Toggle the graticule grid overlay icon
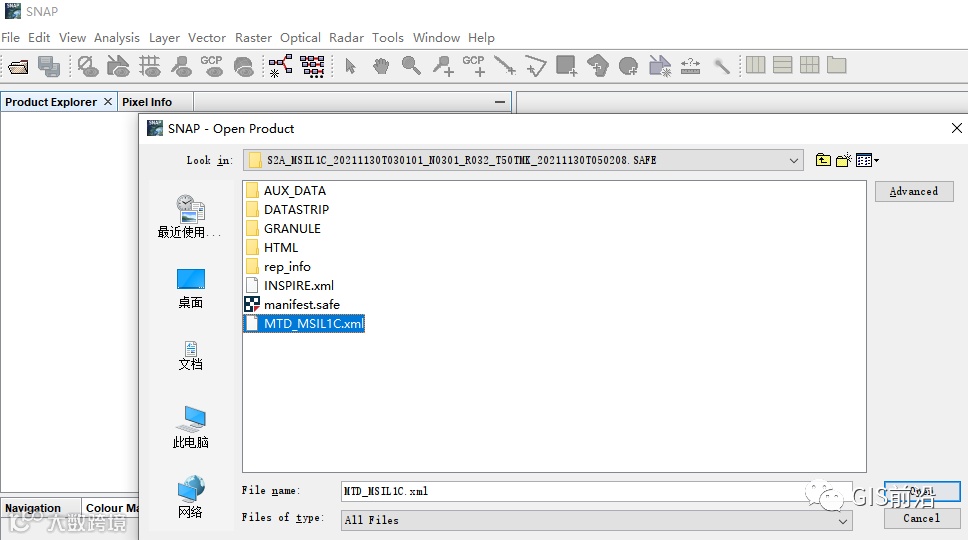 point(149,66)
